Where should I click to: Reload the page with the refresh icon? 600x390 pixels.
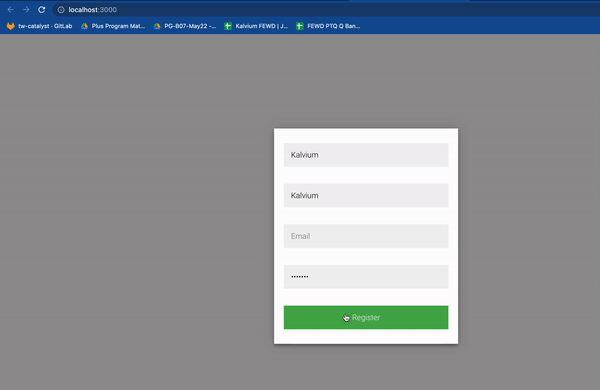coord(41,10)
